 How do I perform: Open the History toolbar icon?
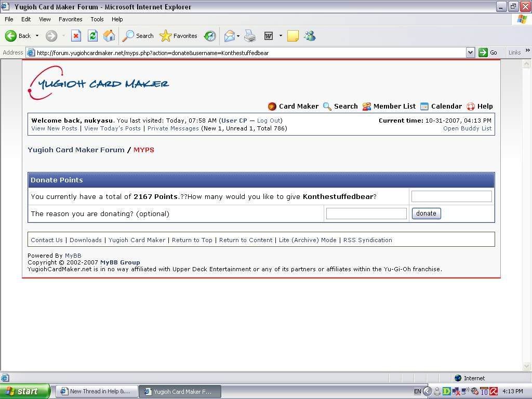tap(210, 36)
